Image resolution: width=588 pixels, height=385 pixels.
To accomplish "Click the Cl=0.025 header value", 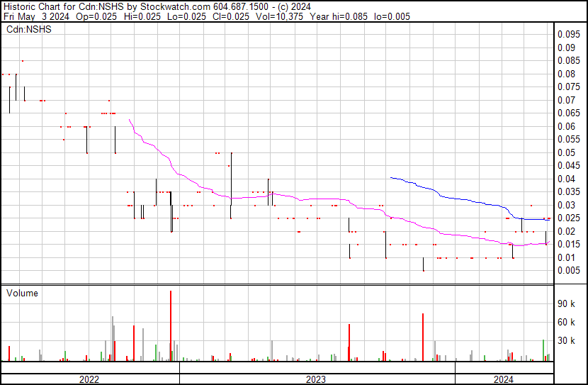I will coord(231,16).
